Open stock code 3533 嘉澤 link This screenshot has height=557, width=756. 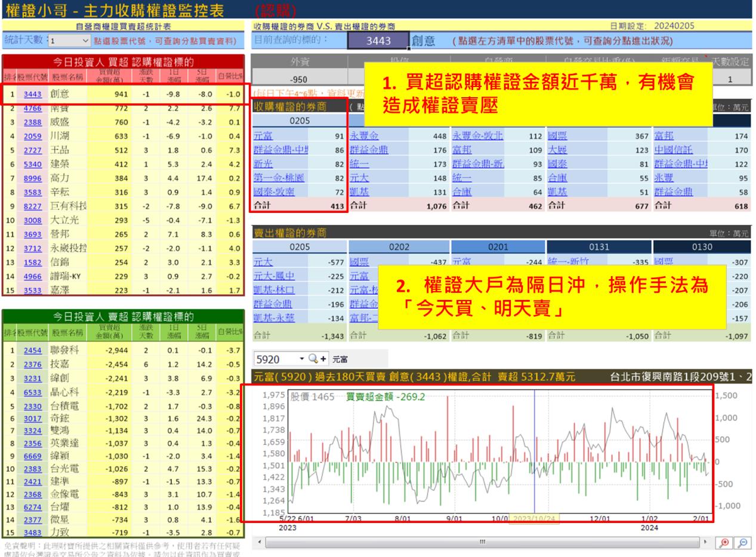point(32,290)
